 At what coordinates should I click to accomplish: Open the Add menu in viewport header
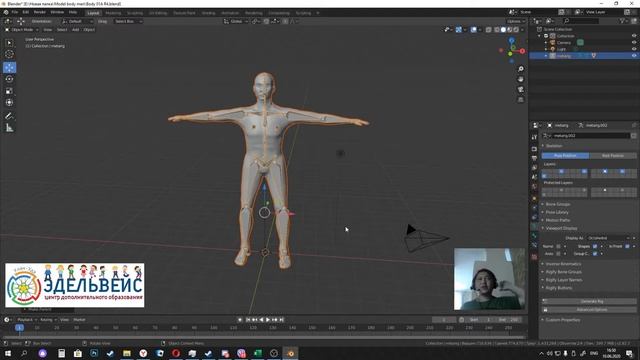(x=76, y=29)
